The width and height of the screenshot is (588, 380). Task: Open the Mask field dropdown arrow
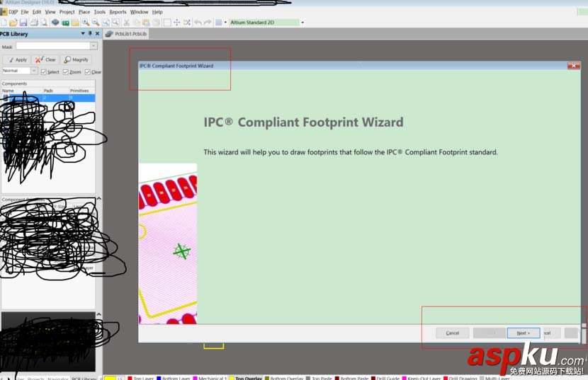pos(94,46)
